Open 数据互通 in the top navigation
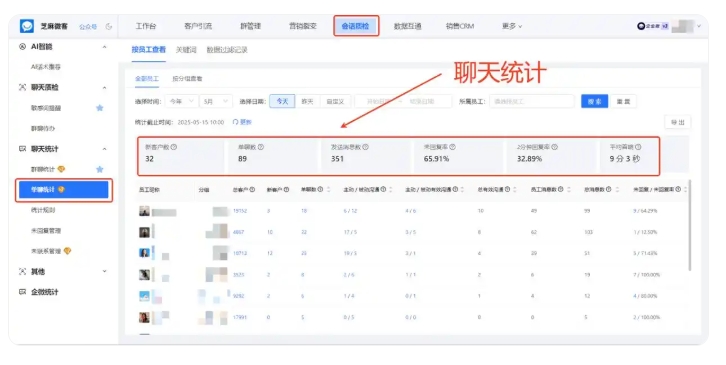Viewport: 726px width, 365px height. tap(407, 26)
